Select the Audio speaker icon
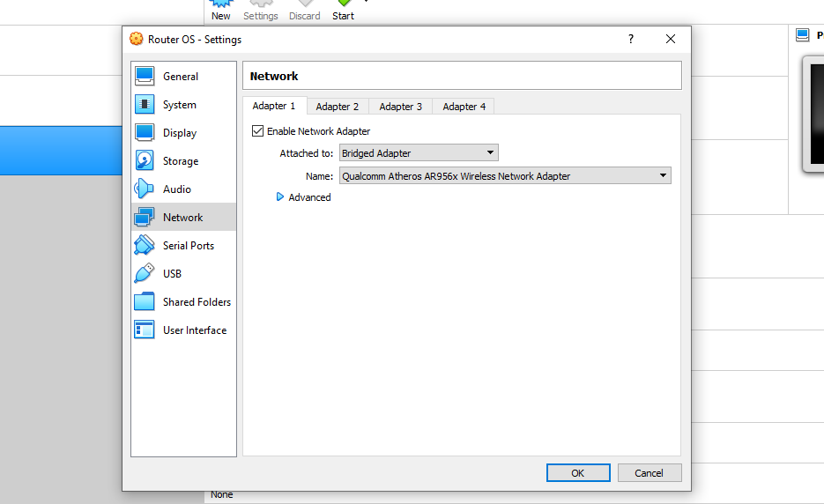This screenshot has width=824, height=504. click(x=144, y=189)
